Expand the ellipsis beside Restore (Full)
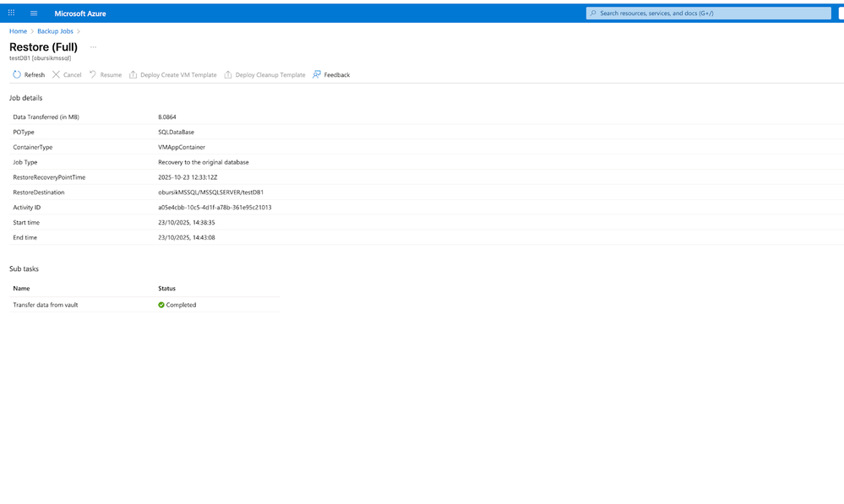 93,47
